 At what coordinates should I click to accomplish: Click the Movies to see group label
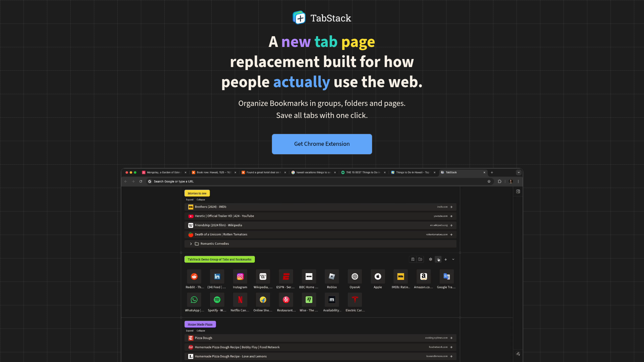pyautogui.click(x=197, y=193)
